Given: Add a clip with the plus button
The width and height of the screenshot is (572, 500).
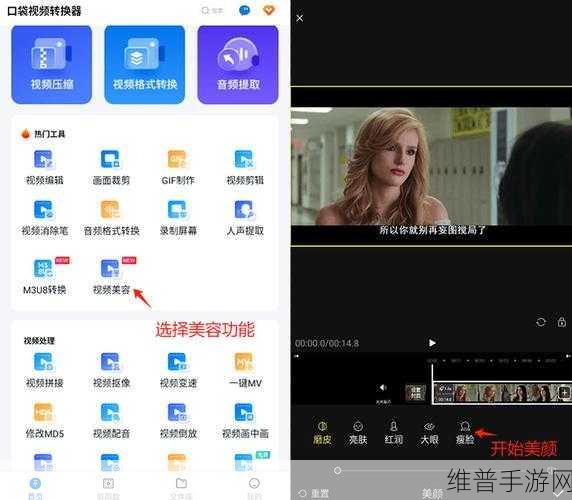Looking at the screenshot, I should click(564, 393).
